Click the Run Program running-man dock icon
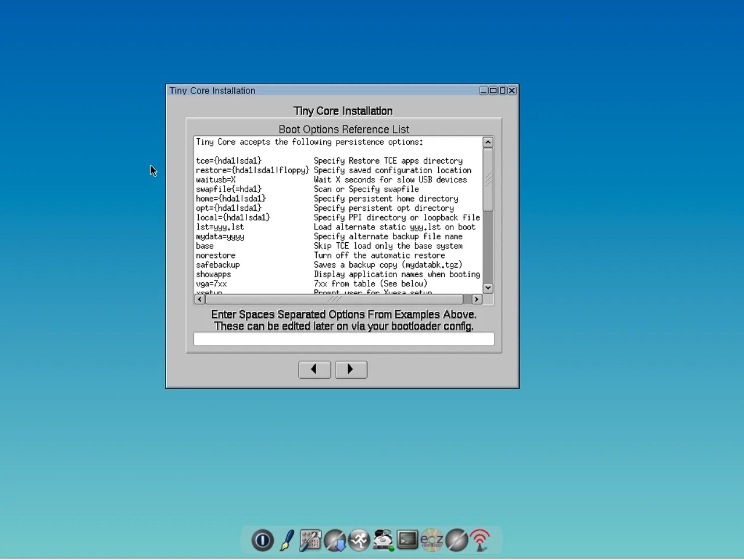 (359, 540)
